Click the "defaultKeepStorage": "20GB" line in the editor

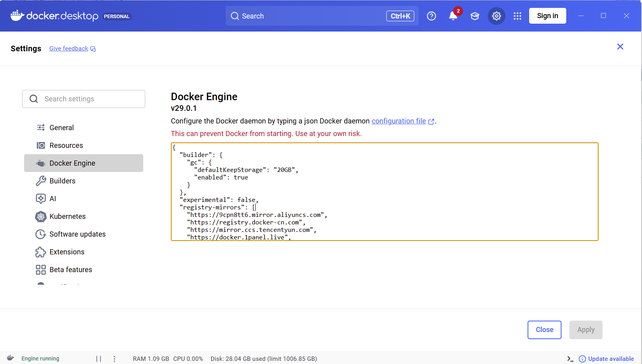tap(246, 170)
